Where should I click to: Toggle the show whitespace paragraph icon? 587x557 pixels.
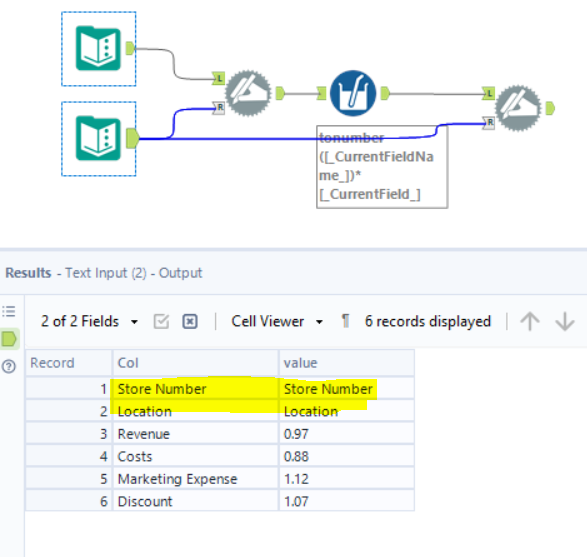coord(345,321)
